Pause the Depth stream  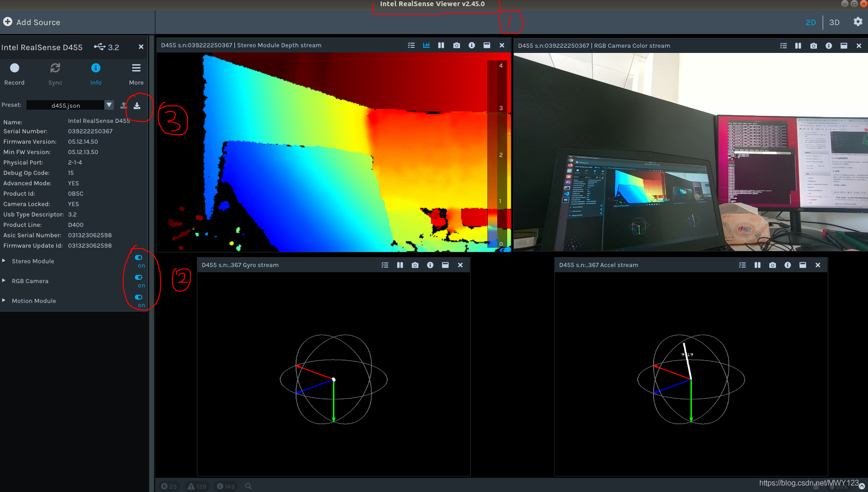pos(441,45)
